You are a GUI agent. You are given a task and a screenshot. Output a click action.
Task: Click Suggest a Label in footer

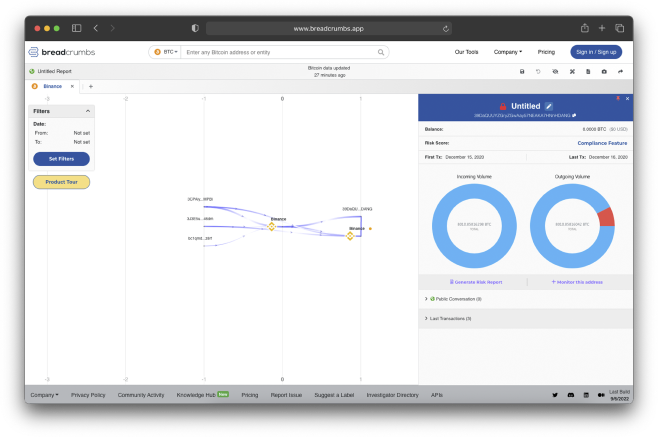click(334, 395)
